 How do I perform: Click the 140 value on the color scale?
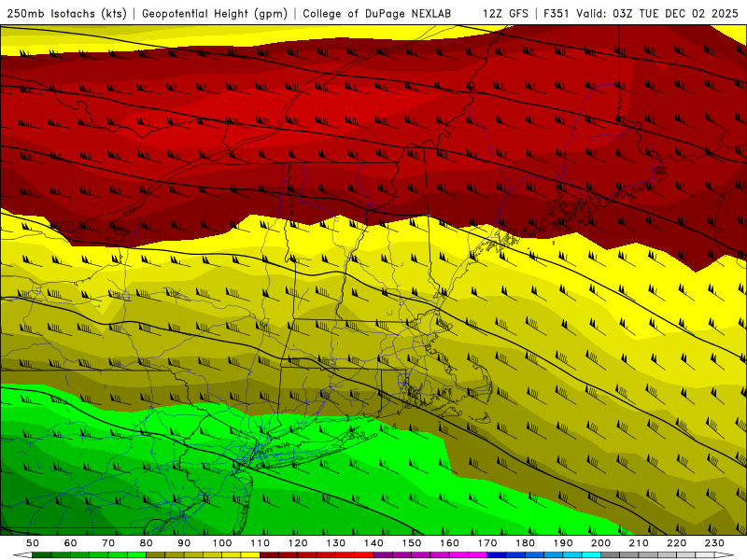(x=374, y=543)
